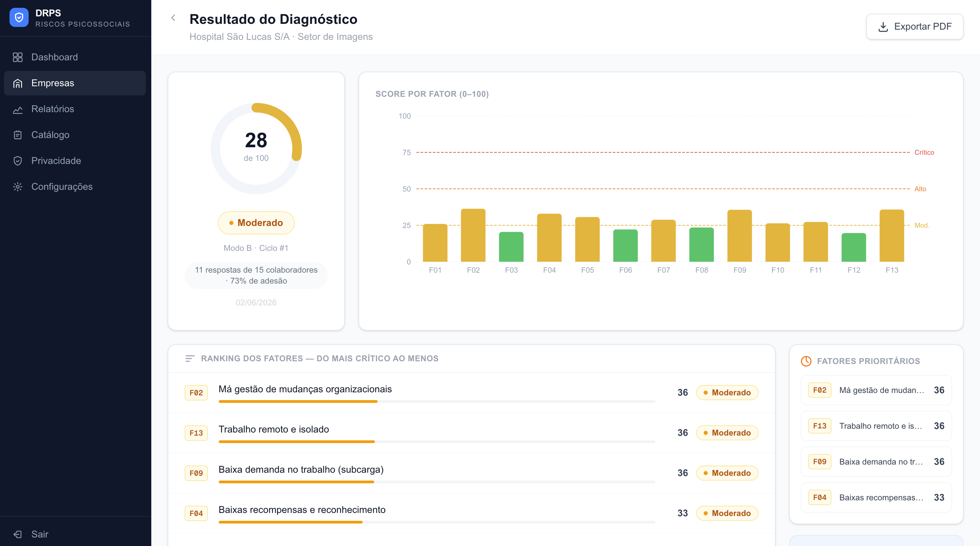This screenshot has width=980, height=546.
Task: Click the F13 code tag in ranking
Action: pyautogui.click(x=196, y=433)
